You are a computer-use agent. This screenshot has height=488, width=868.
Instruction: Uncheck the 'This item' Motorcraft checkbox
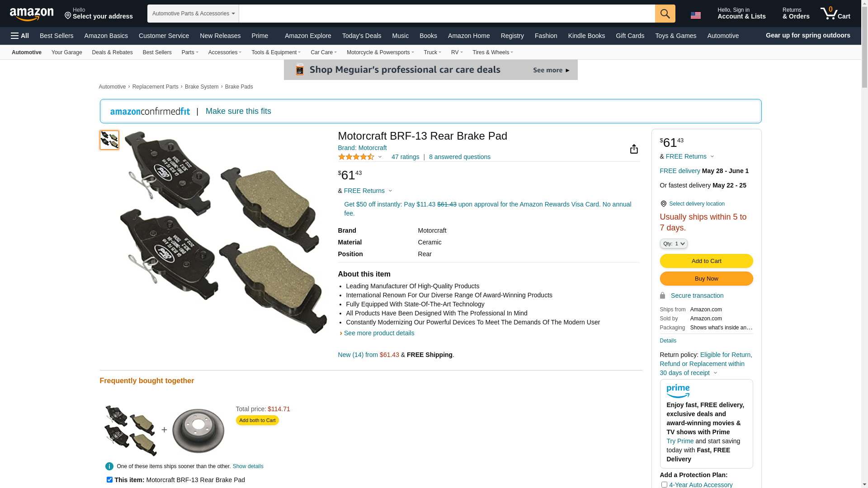click(x=109, y=480)
